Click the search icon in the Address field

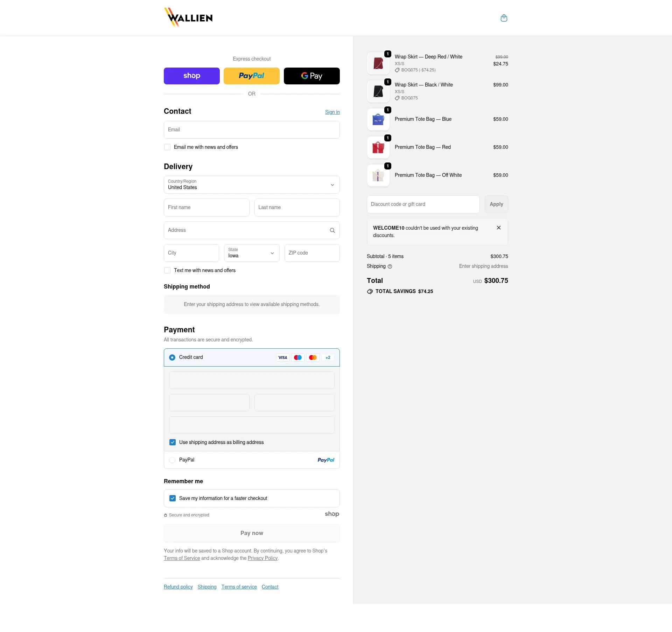click(x=332, y=230)
